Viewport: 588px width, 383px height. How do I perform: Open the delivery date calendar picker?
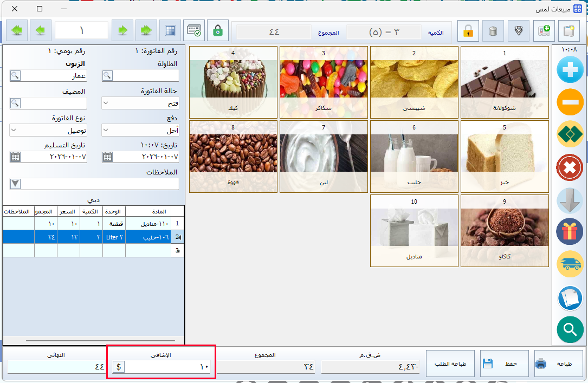coord(15,157)
